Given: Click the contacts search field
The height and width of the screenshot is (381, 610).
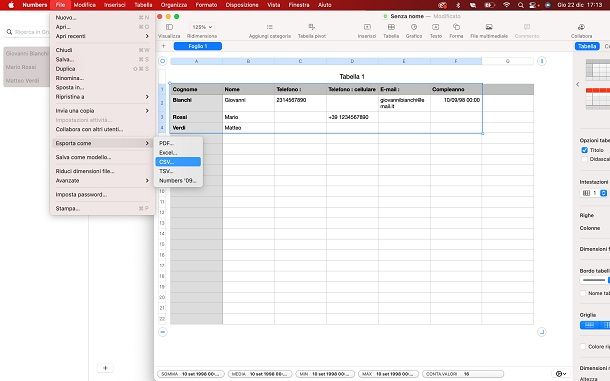Looking at the screenshot, I should pyautogui.click(x=27, y=32).
